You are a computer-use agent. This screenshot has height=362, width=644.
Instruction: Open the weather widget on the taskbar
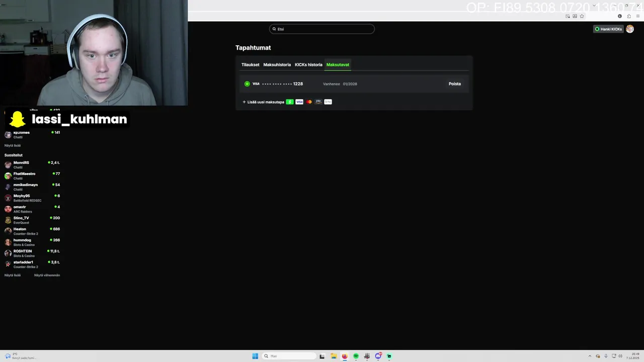coord(20,356)
